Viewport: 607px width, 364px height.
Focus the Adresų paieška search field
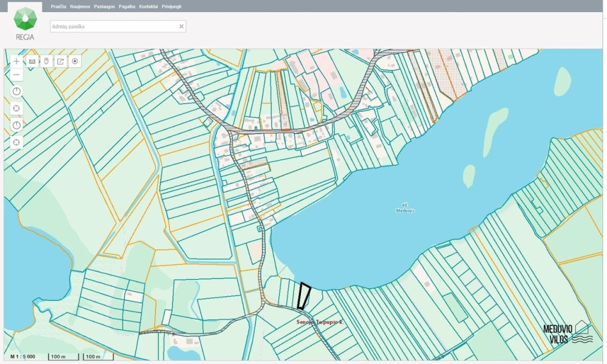coord(114,26)
